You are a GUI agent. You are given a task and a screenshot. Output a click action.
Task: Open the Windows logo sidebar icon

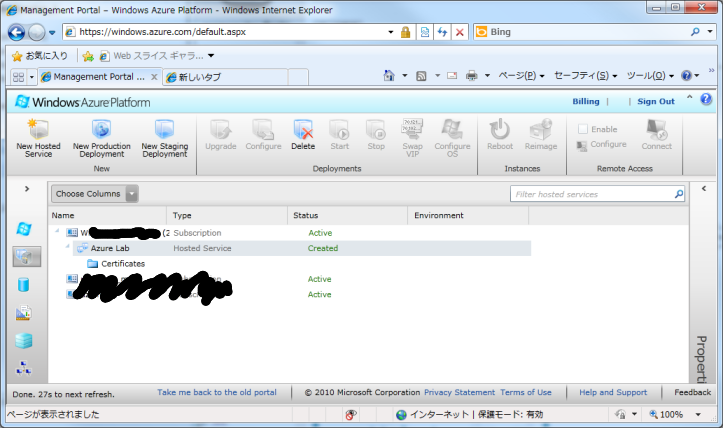point(24,229)
